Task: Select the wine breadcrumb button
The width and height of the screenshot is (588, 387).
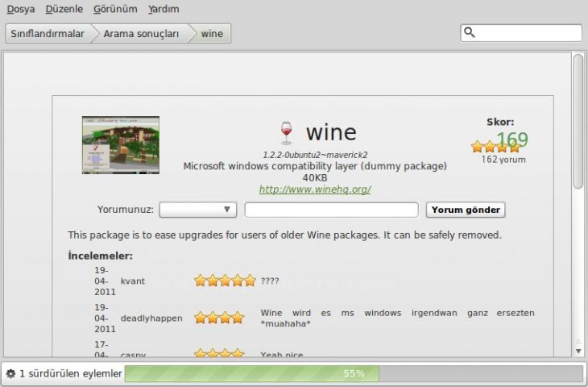Action: 212,34
